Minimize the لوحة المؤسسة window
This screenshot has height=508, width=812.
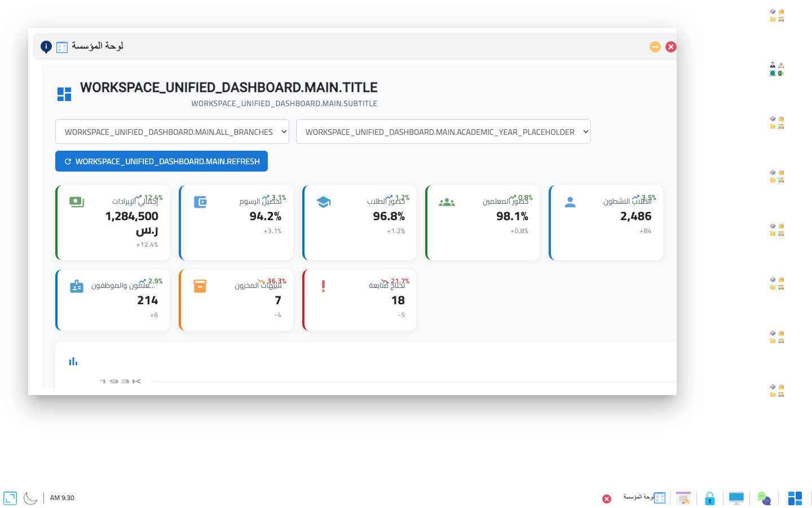click(655, 47)
